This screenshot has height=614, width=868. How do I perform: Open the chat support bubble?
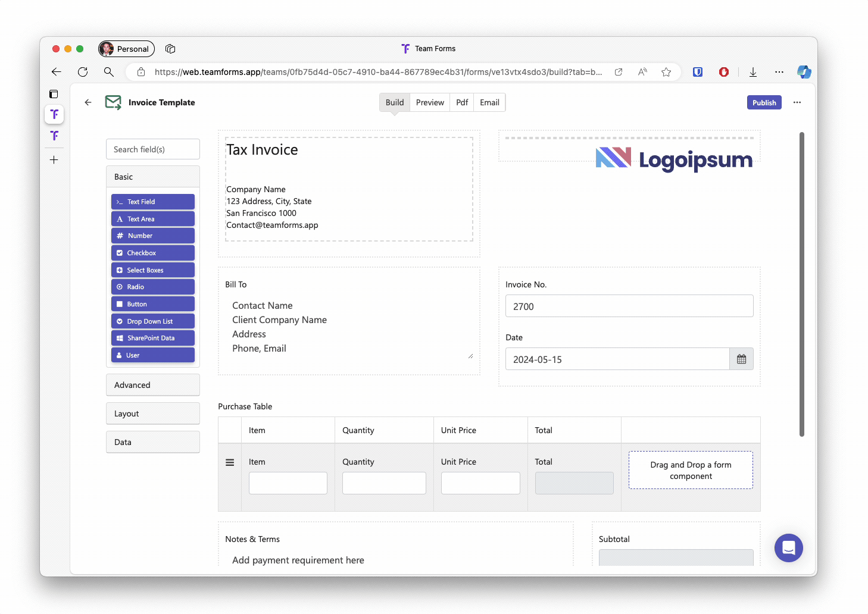click(788, 547)
